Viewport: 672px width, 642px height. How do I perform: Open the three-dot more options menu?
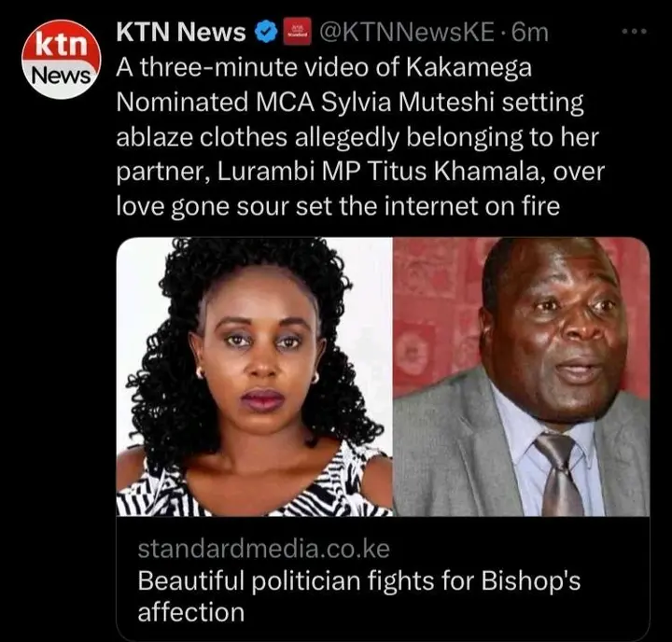coord(635,32)
